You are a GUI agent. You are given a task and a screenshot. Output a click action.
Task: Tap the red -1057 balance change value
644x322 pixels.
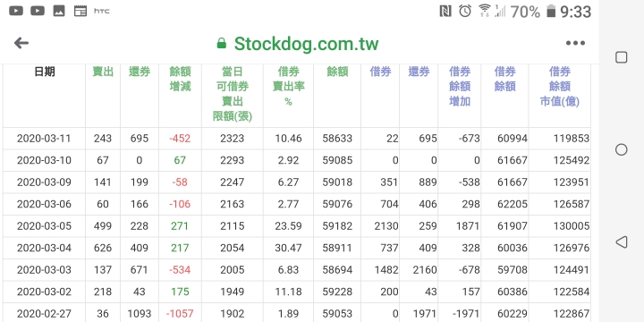180,314
